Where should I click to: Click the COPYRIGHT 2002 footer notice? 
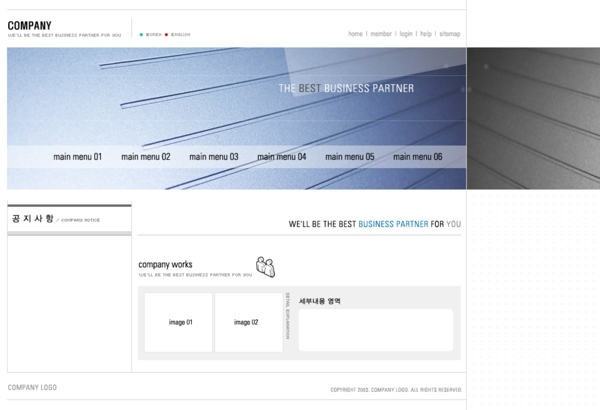click(396, 390)
